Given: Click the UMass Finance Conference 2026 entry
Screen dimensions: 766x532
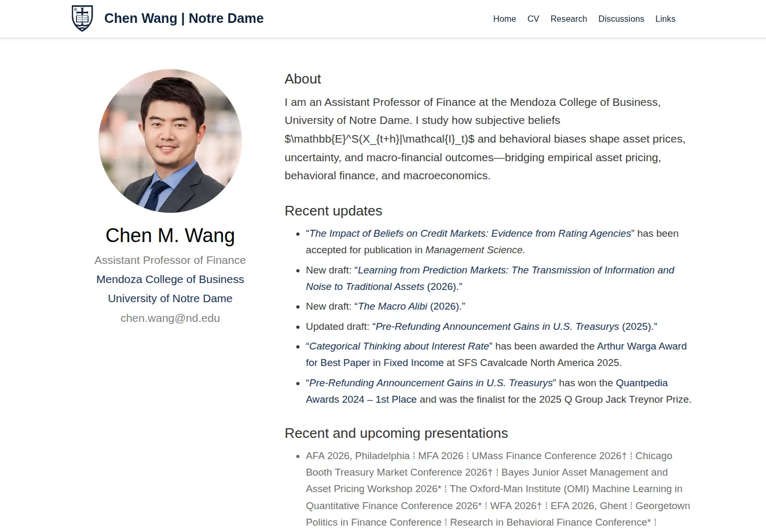Looking at the screenshot, I should [549, 456].
